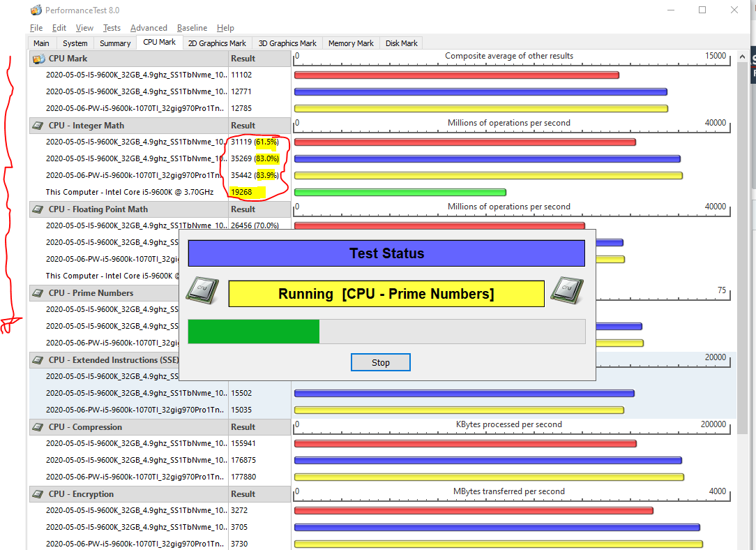Click the red CPU Mark result bar for 11102
This screenshot has height=550, width=756.
457,75
